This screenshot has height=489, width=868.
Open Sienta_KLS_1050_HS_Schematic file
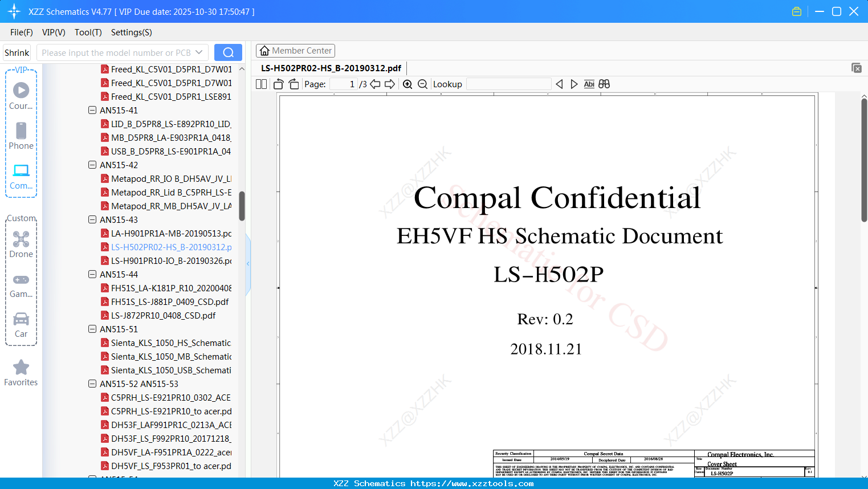click(166, 343)
